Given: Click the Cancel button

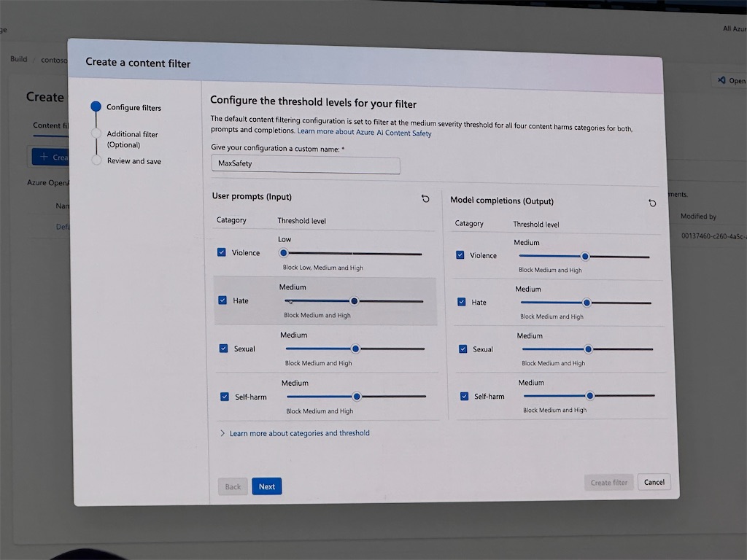Looking at the screenshot, I should [654, 482].
